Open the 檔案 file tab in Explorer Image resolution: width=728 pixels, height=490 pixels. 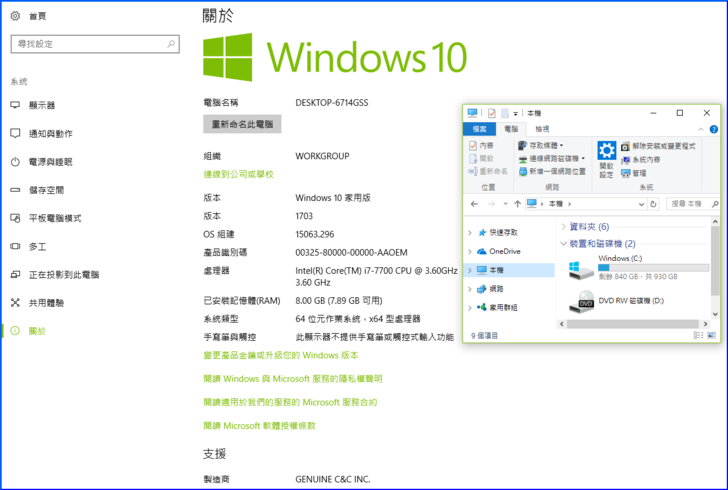(x=480, y=129)
